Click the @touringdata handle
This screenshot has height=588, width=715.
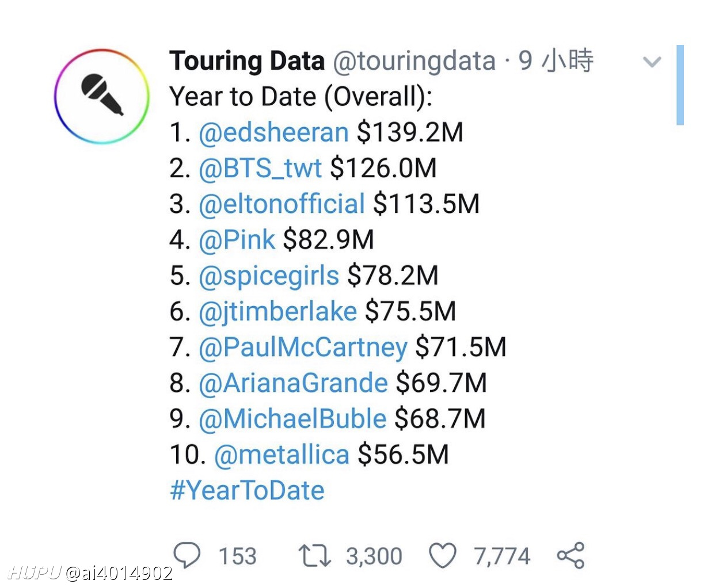click(414, 61)
